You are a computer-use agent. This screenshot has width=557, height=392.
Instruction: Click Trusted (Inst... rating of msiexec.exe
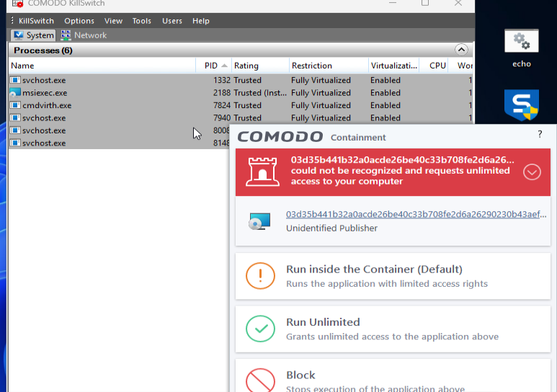click(260, 93)
